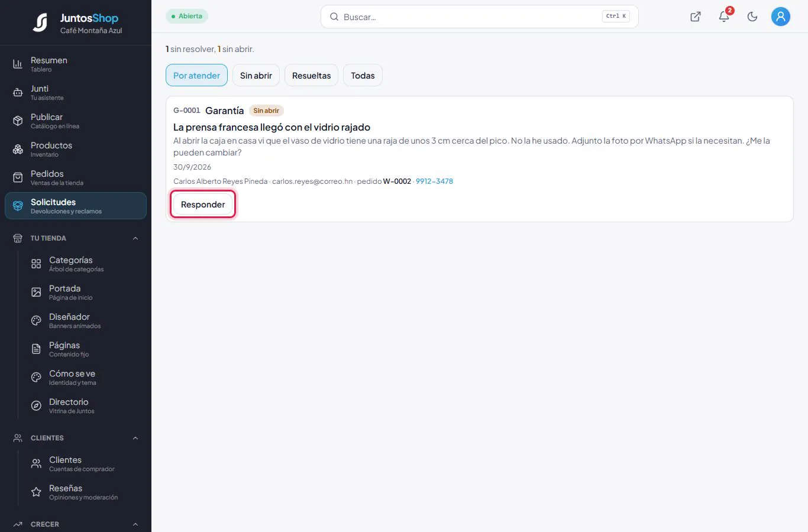Click the Solicitudes package icon
Screen dimensions: 808x532
(x=18, y=206)
